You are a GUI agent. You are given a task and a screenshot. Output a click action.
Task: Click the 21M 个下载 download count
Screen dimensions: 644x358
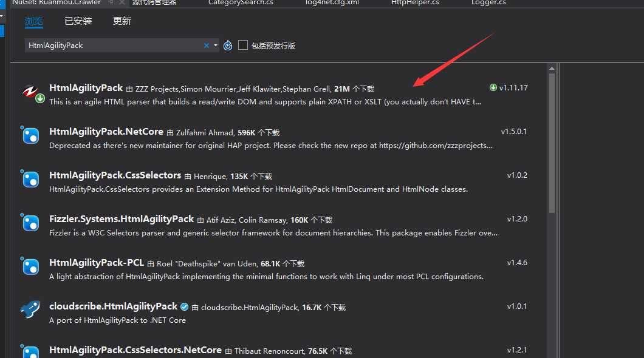point(354,89)
